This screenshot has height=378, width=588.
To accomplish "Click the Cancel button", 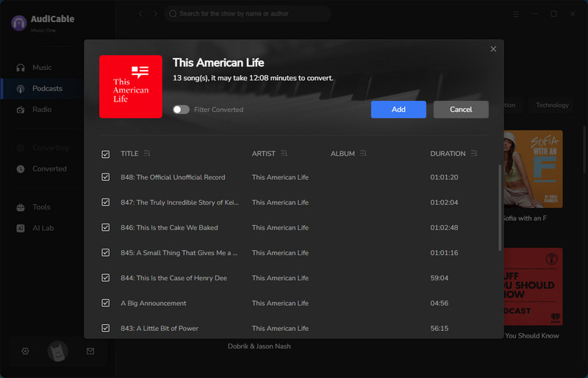I will coord(462,110).
